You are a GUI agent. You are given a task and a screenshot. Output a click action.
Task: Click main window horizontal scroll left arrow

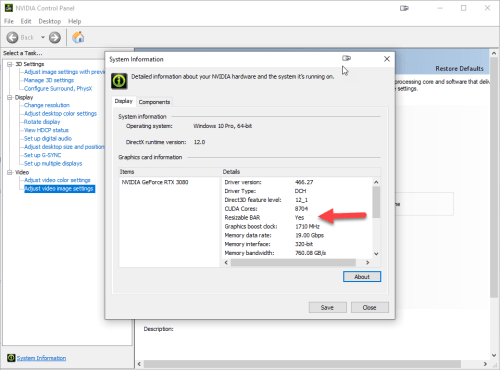[x=139, y=364]
